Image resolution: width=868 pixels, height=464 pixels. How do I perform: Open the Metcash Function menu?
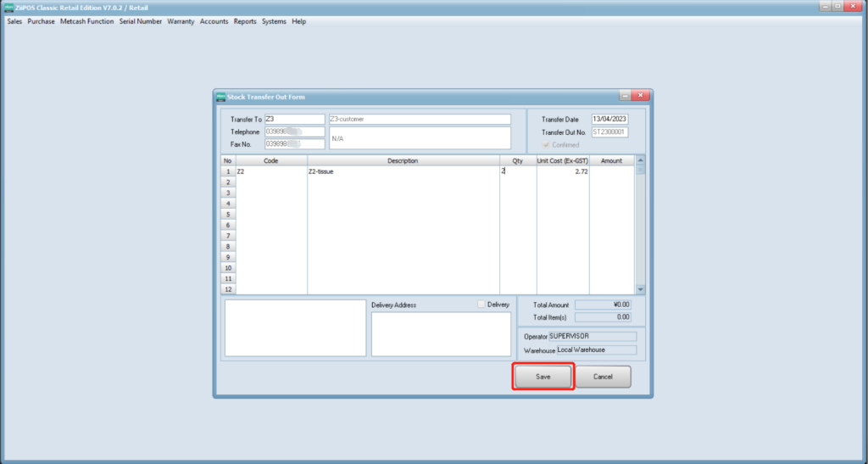pos(86,21)
